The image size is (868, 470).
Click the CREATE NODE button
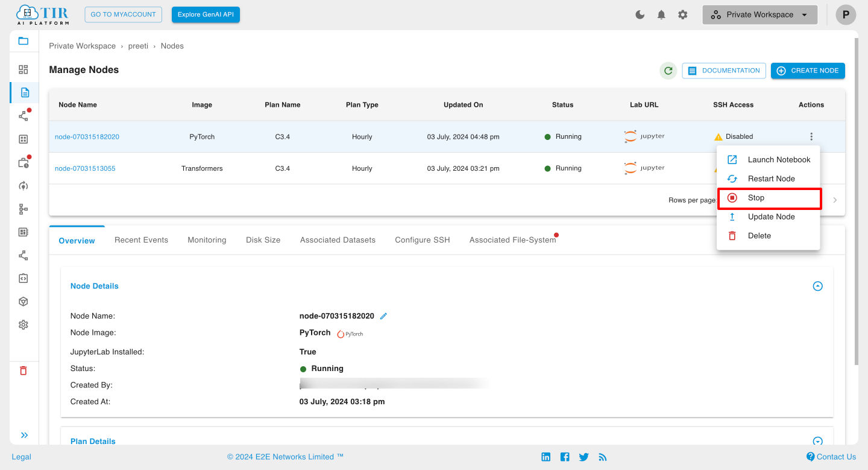tap(808, 71)
